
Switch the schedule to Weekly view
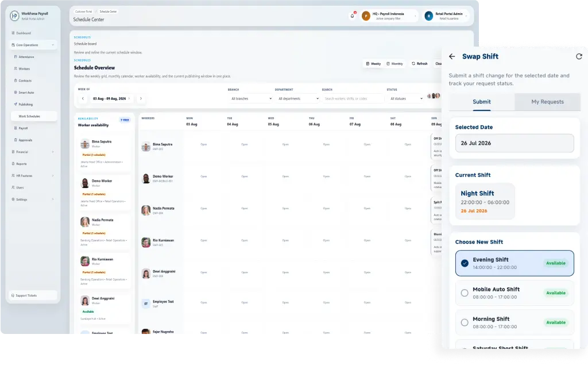click(x=373, y=64)
